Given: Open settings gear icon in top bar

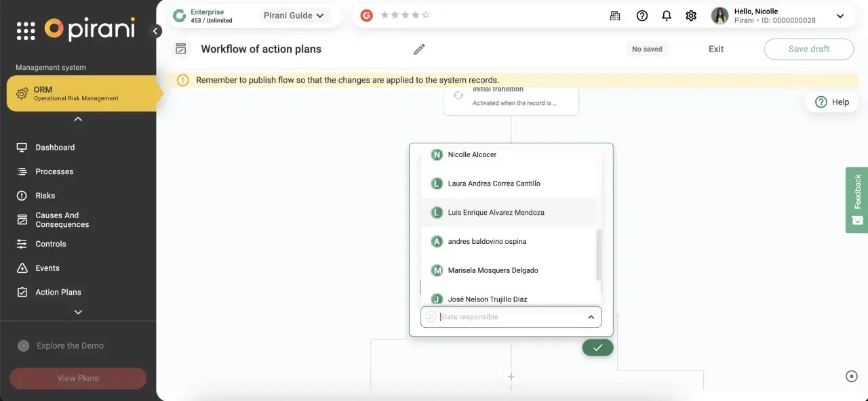Looking at the screenshot, I should (x=691, y=16).
